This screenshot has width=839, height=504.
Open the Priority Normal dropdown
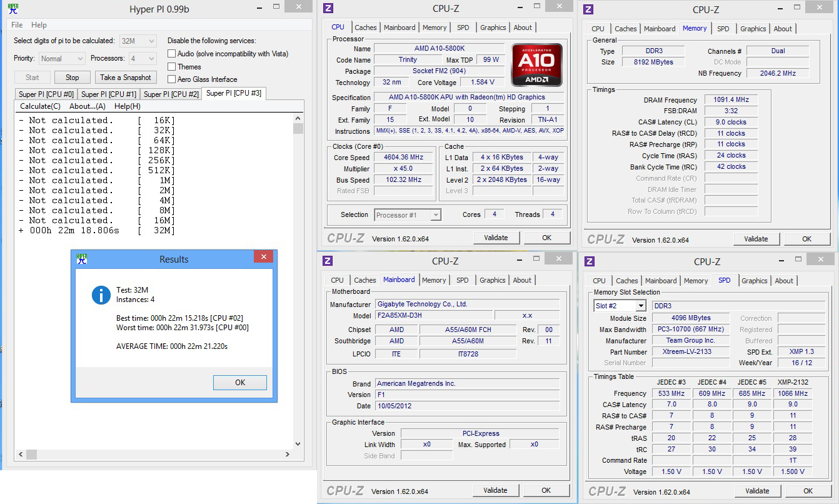click(62, 58)
